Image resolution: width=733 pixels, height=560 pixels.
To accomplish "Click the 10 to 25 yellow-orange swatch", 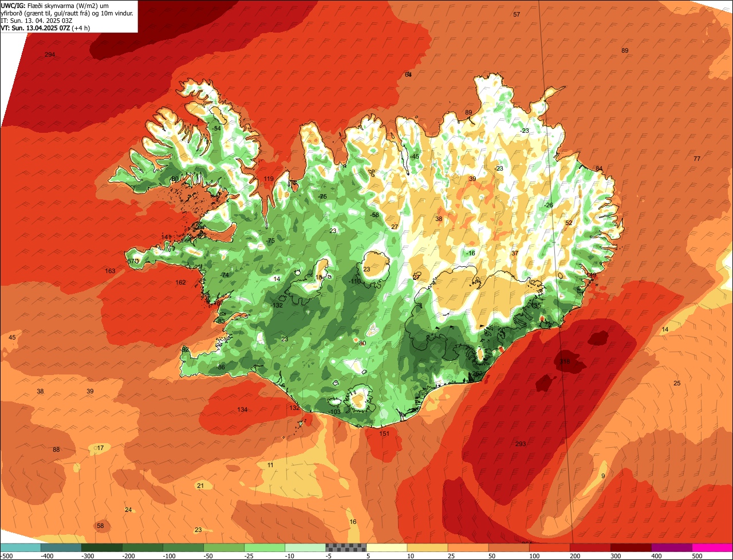I will [427, 547].
